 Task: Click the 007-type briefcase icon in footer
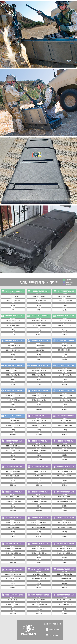[47, 635]
